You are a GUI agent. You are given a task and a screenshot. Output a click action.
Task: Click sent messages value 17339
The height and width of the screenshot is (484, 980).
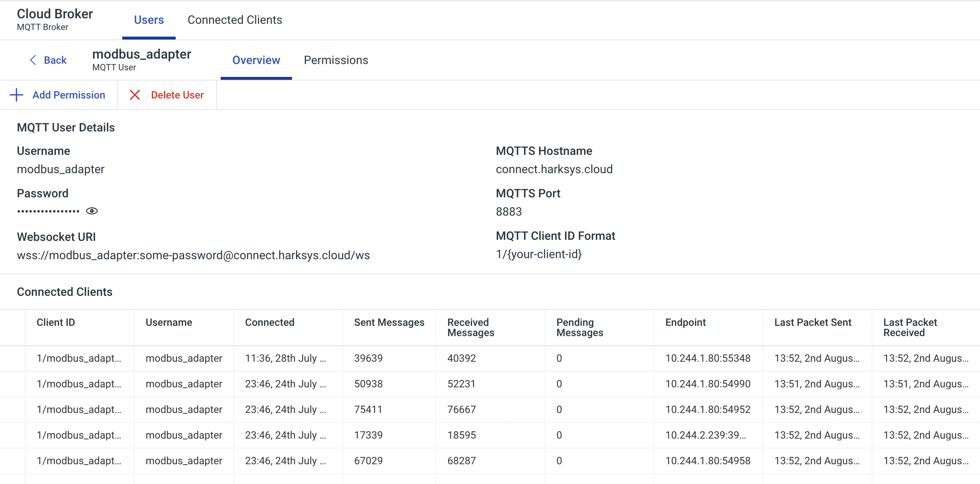point(368,435)
